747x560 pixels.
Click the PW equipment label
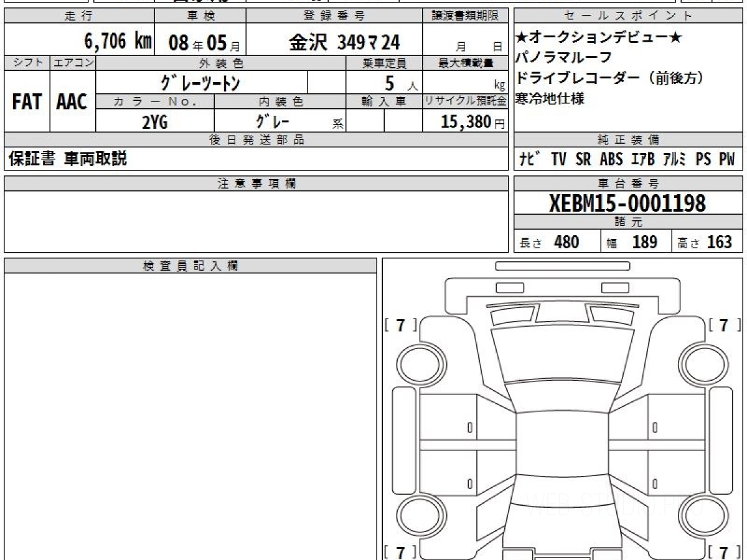tap(727, 159)
